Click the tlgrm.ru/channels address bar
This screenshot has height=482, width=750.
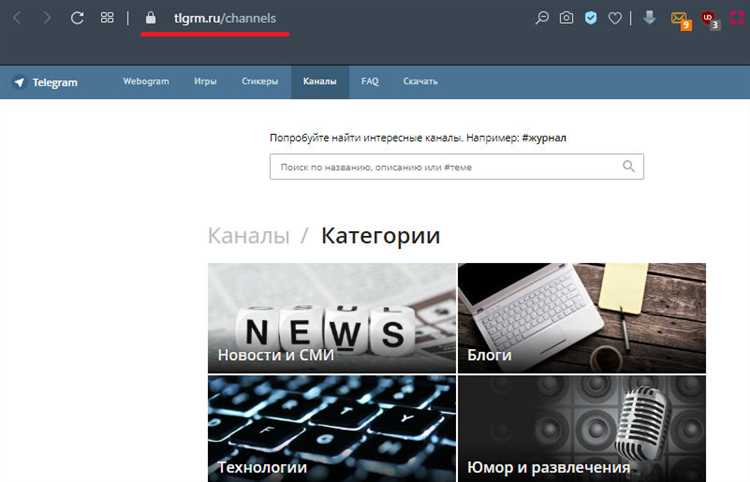225,18
